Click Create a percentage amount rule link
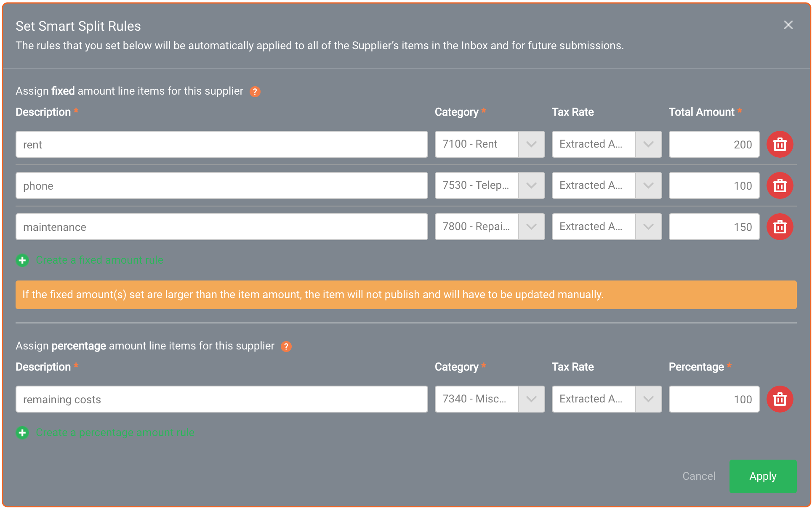This screenshot has height=508, width=812. 115,433
